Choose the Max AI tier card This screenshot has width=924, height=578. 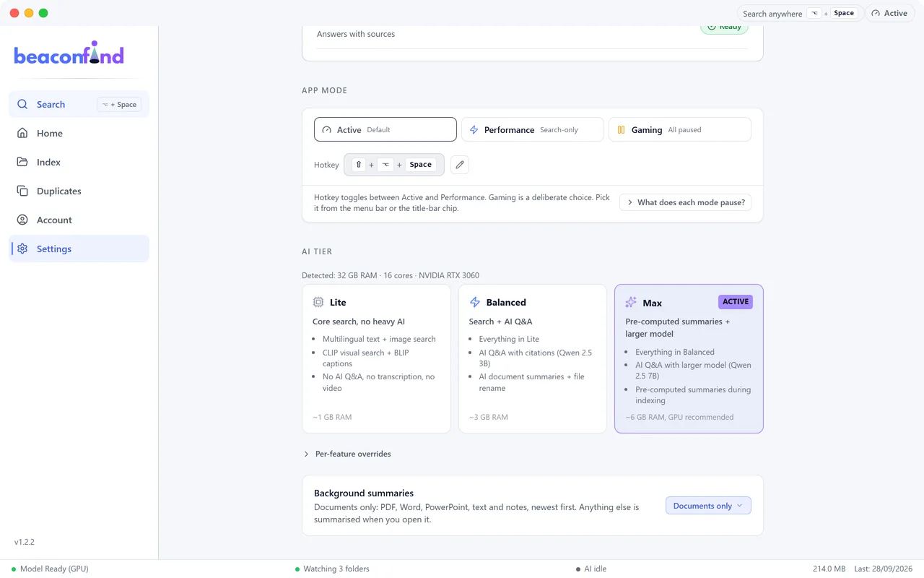click(689, 358)
